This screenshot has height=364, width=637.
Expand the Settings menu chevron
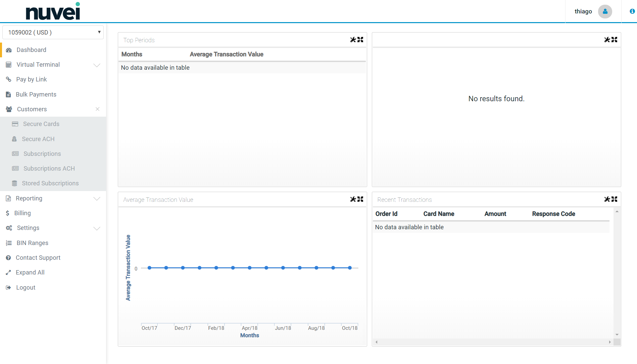pos(97,228)
